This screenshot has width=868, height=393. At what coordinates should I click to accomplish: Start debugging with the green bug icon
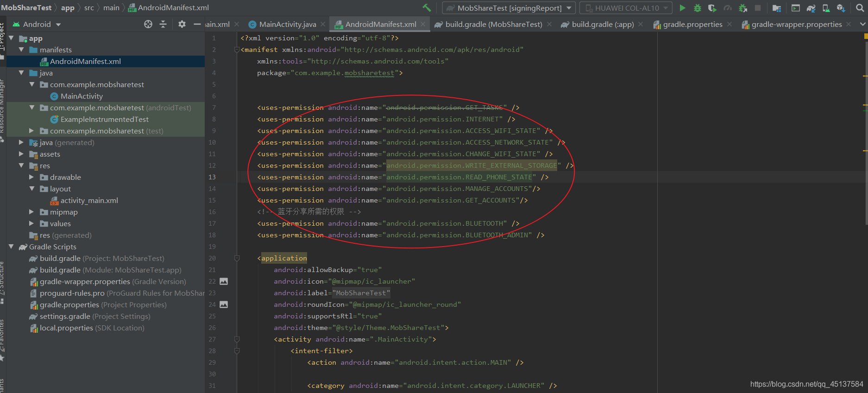(x=697, y=8)
